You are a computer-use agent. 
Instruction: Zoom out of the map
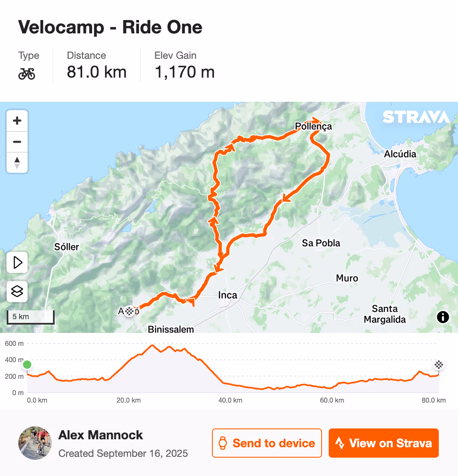point(17,141)
